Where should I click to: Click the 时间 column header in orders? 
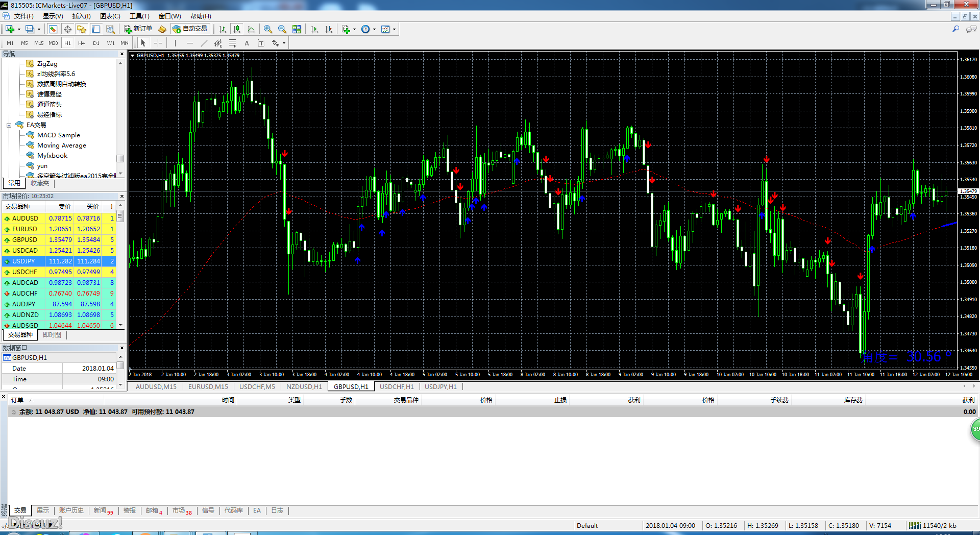point(228,400)
